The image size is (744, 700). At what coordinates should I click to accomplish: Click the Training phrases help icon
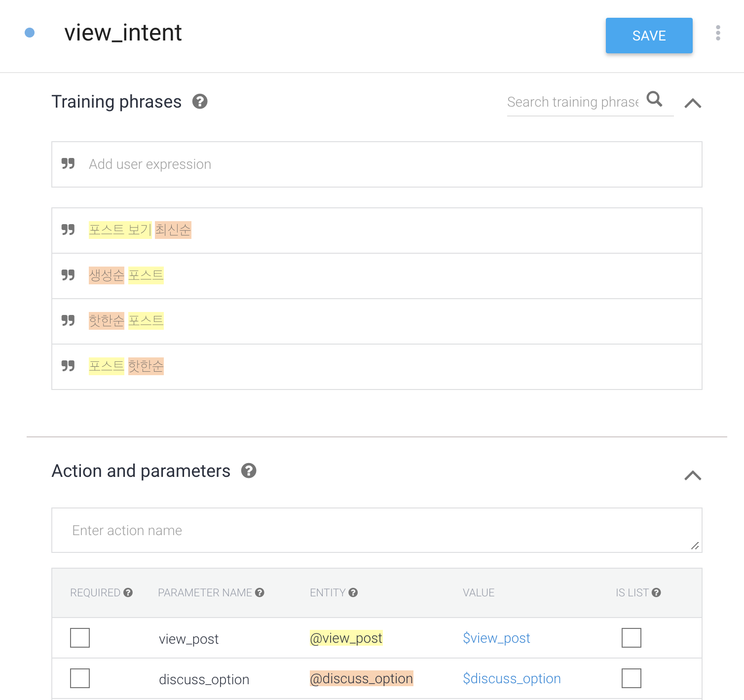(x=200, y=102)
